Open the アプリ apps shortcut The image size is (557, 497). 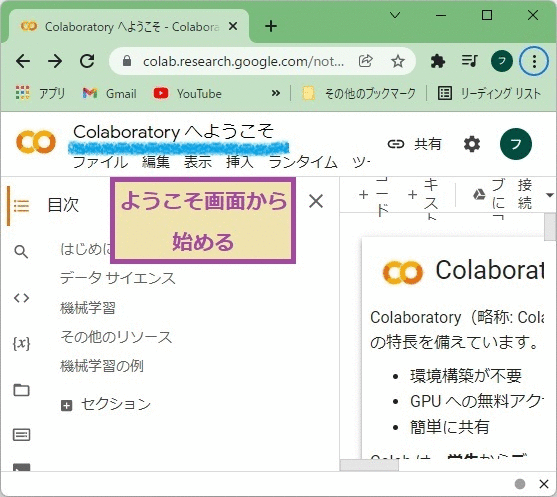pyautogui.click(x=40, y=93)
